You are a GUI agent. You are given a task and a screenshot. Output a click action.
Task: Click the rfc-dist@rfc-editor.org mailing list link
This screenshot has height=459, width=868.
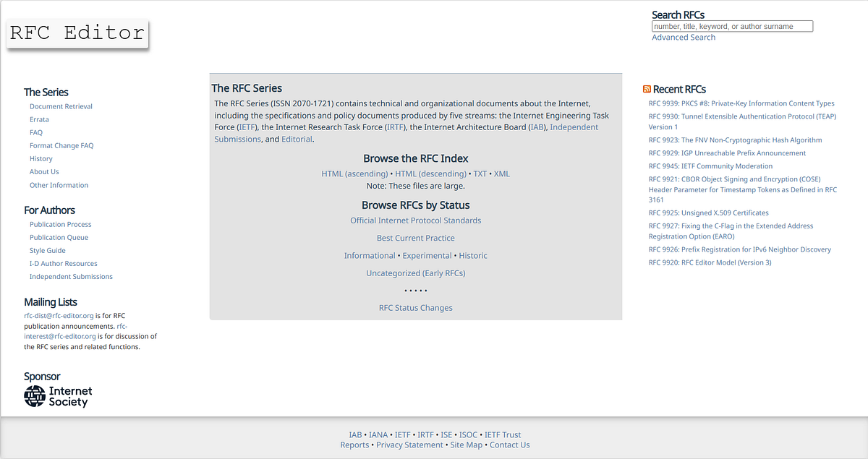pyautogui.click(x=59, y=315)
